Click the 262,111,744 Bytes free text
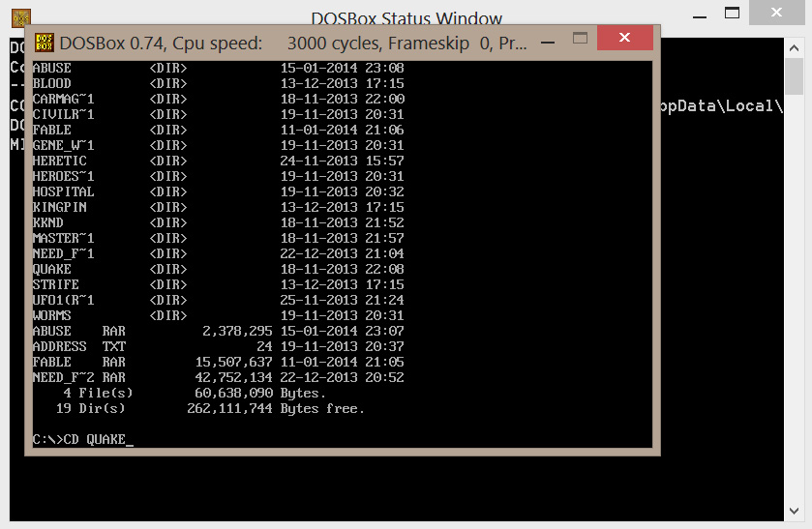Viewport: 812px width, 529px height. coord(276,409)
